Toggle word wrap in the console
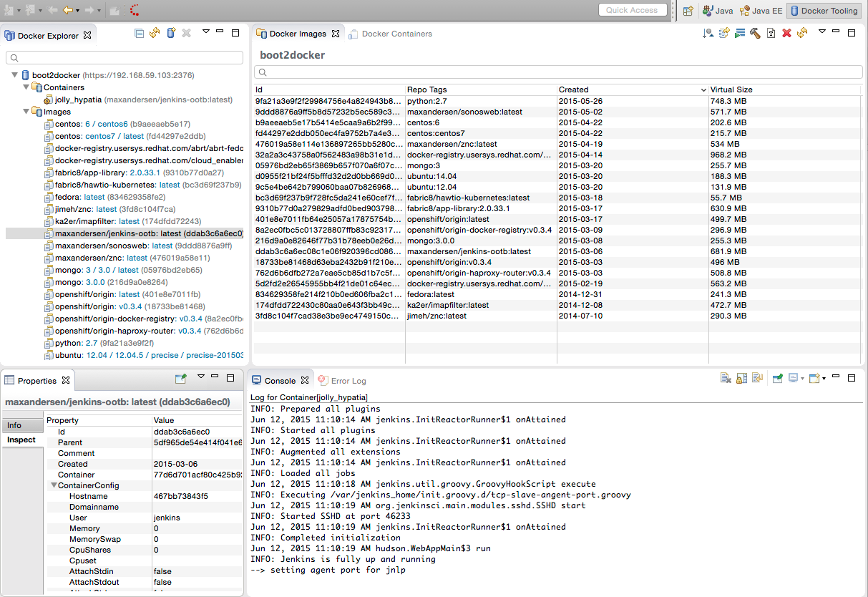The image size is (868, 597). click(x=757, y=379)
